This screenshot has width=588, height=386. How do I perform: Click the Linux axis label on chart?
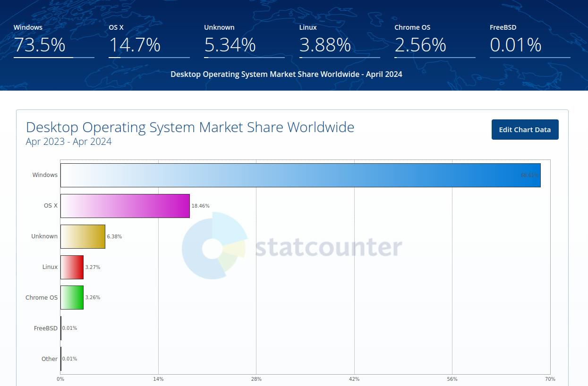point(50,267)
